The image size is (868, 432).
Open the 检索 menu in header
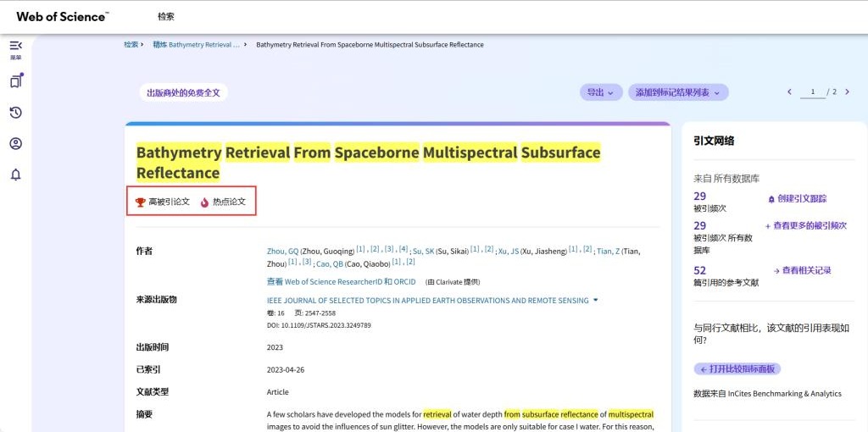coord(166,17)
